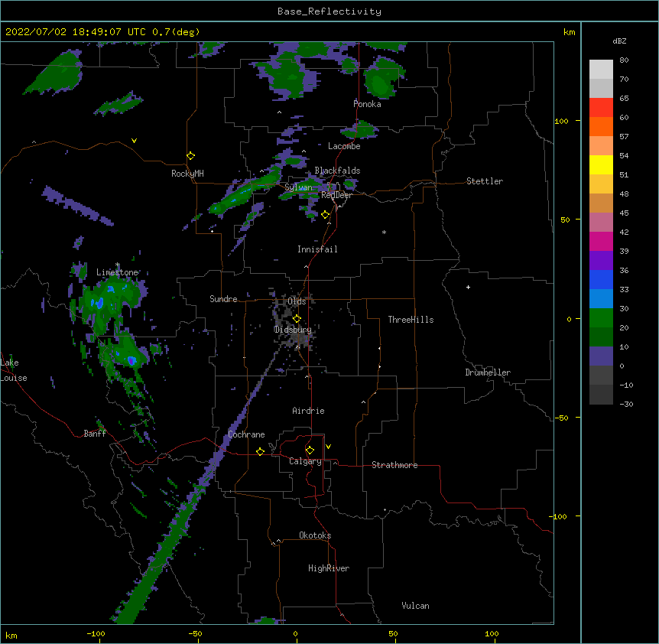Click the Strathmore town label
Image resolution: width=659 pixels, height=644 pixels.
point(394,465)
